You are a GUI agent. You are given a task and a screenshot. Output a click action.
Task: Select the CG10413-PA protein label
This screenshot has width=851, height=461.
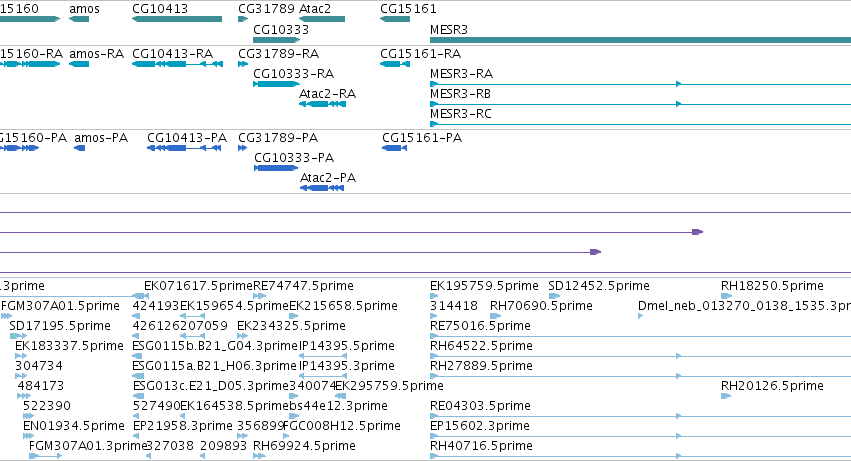point(187,138)
